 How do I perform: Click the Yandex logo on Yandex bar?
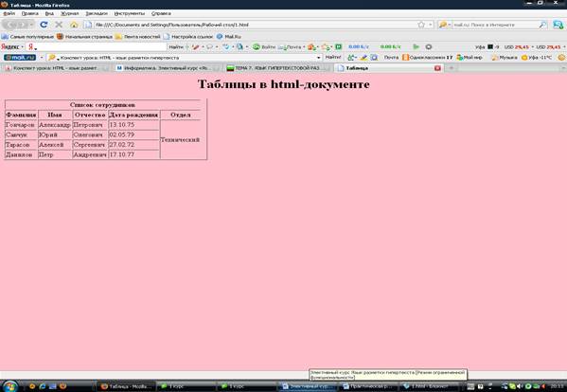pos(9,47)
